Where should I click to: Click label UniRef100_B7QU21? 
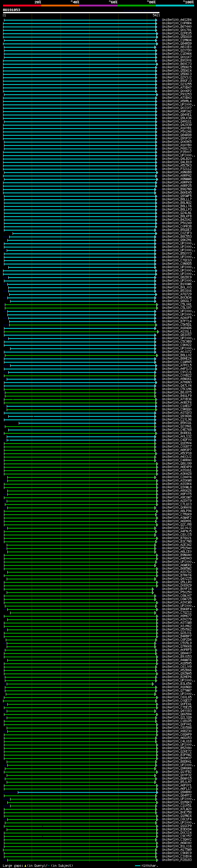click(176, 538)
